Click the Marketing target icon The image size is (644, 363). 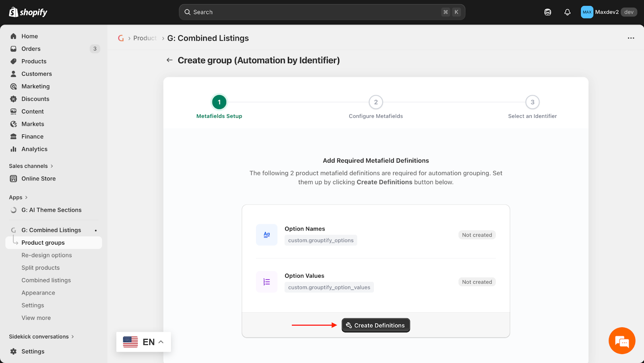point(13,86)
